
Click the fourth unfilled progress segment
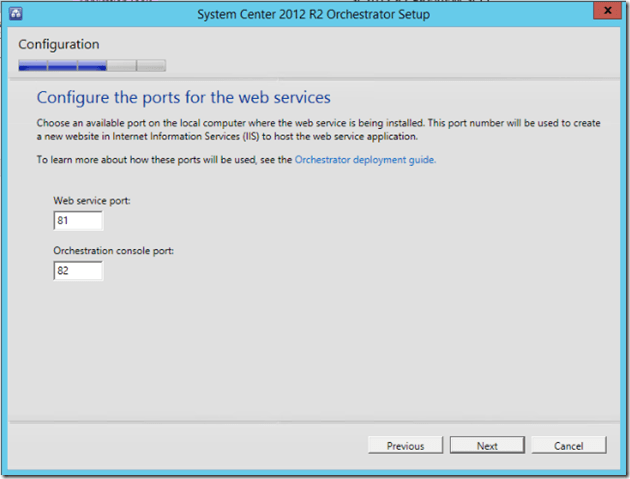121,66
